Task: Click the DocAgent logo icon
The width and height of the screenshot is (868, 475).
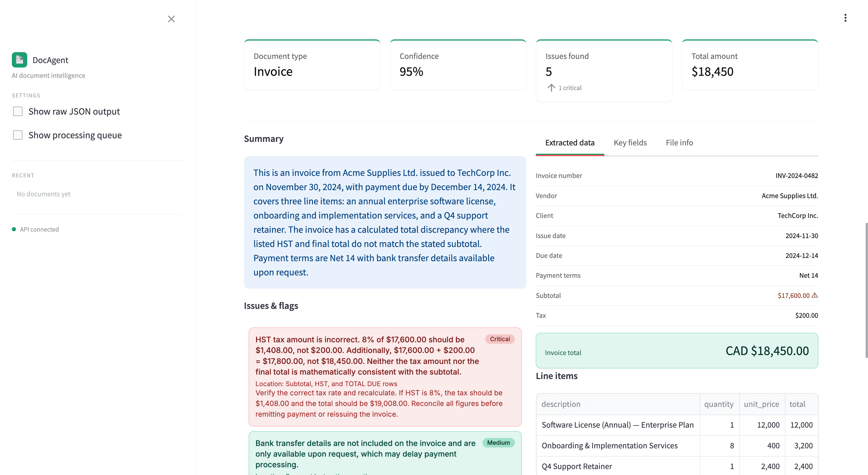Action: tap(20, 60)
